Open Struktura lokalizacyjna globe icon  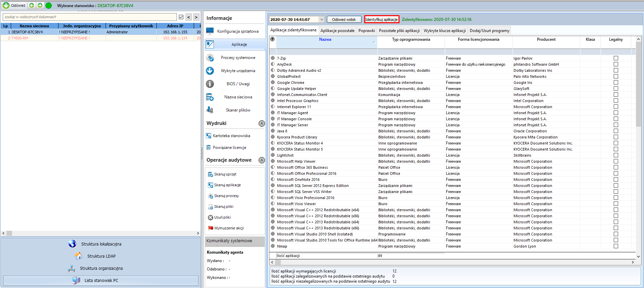(x=72, y=244)
